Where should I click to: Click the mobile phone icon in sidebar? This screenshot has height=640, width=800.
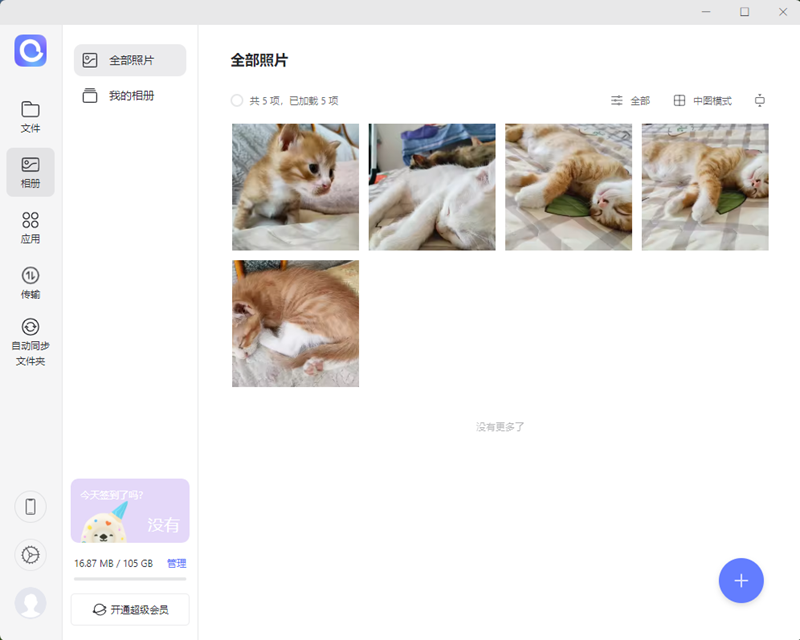pyautogui.click(x=31, y=507)
